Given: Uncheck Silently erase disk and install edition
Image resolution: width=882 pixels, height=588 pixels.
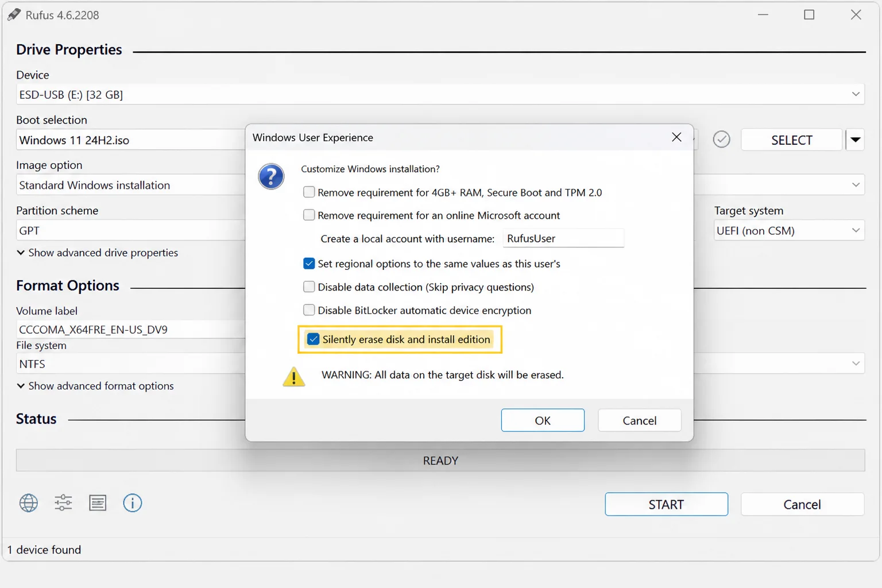Looking at the screenshot, I should [314, 339].
